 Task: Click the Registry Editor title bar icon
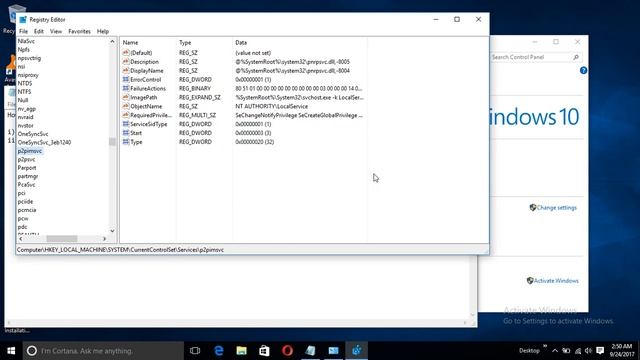click(23, 20)
